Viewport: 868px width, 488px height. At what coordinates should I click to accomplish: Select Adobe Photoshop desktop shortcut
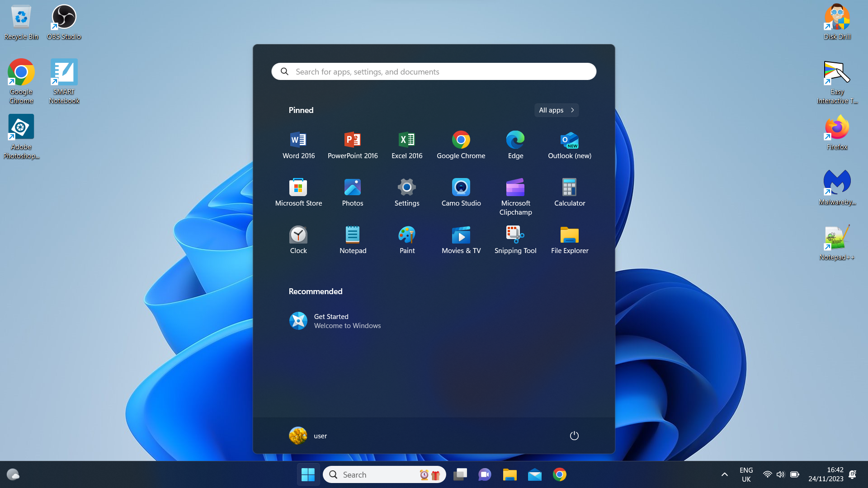pyautogui.click(x=21, y=136)
